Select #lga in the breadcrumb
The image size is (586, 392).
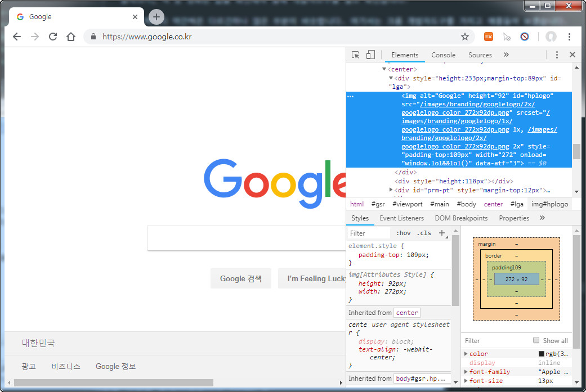[517, 204]
